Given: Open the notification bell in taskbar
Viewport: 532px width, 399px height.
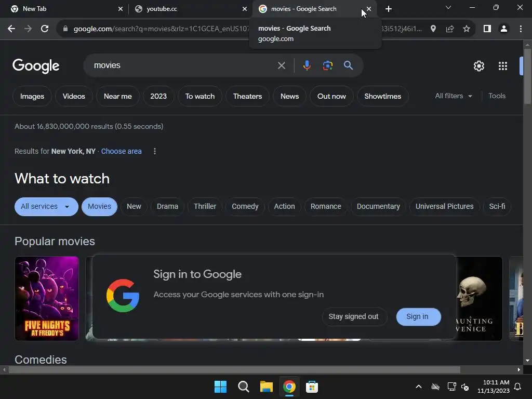Looking at the screenshot, I should [518, 387].
